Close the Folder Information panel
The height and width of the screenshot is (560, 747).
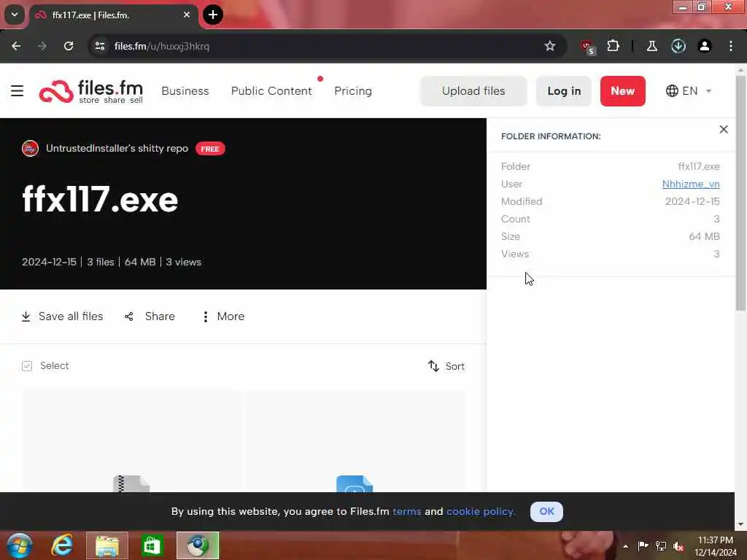point(723,129)
